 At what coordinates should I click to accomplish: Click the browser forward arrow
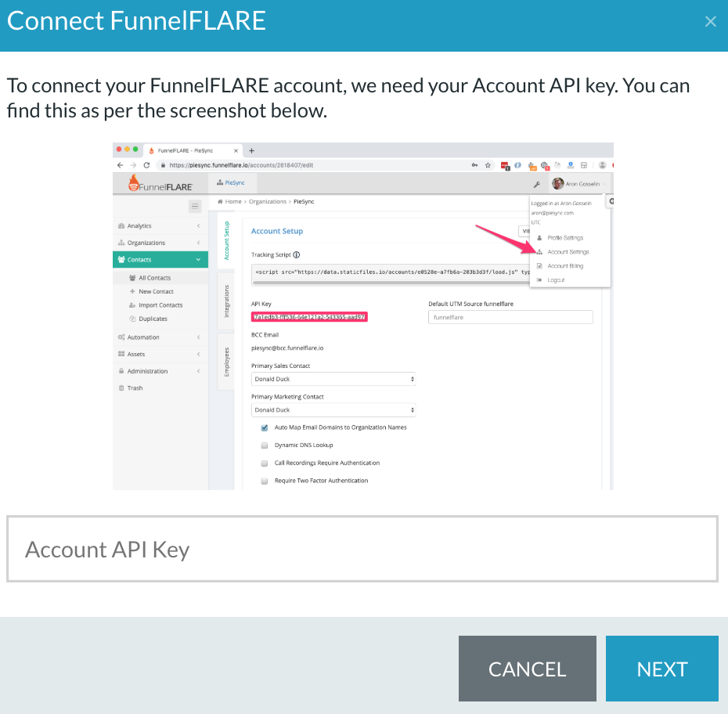[x=134, y=165]
